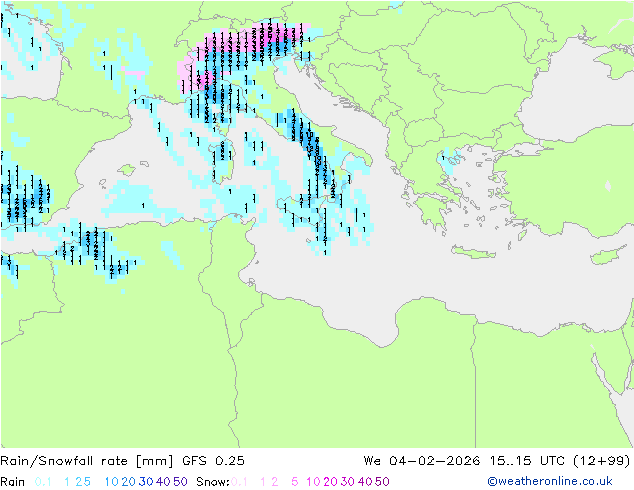Viewport: 634px width, 490px height.
Task: Click the Snow legend value 40
Action: (x=365, y=482)
